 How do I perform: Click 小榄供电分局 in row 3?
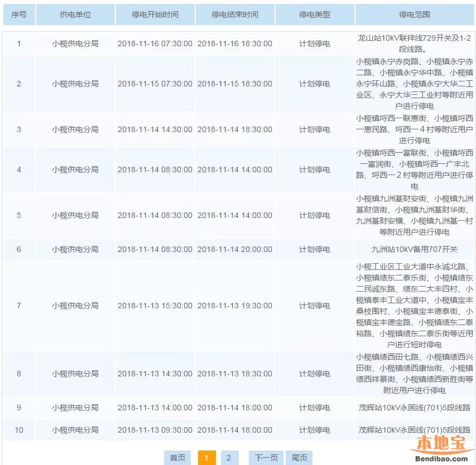tap(75, 129)
